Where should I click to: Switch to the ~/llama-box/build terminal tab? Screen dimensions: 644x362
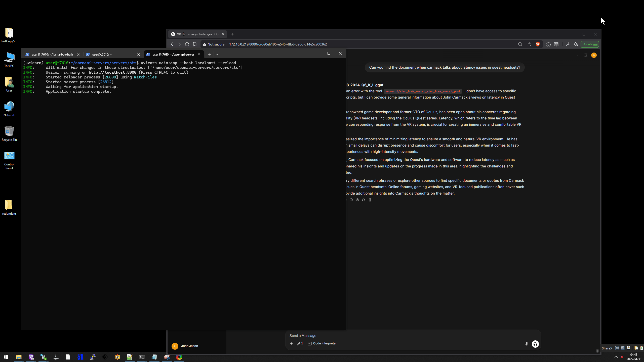(52, 54)
